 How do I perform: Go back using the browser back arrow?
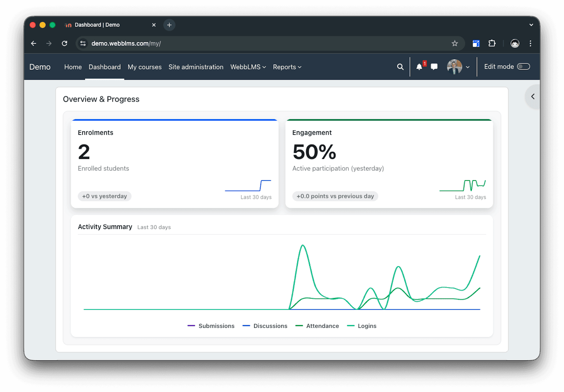tap(33, 43)
